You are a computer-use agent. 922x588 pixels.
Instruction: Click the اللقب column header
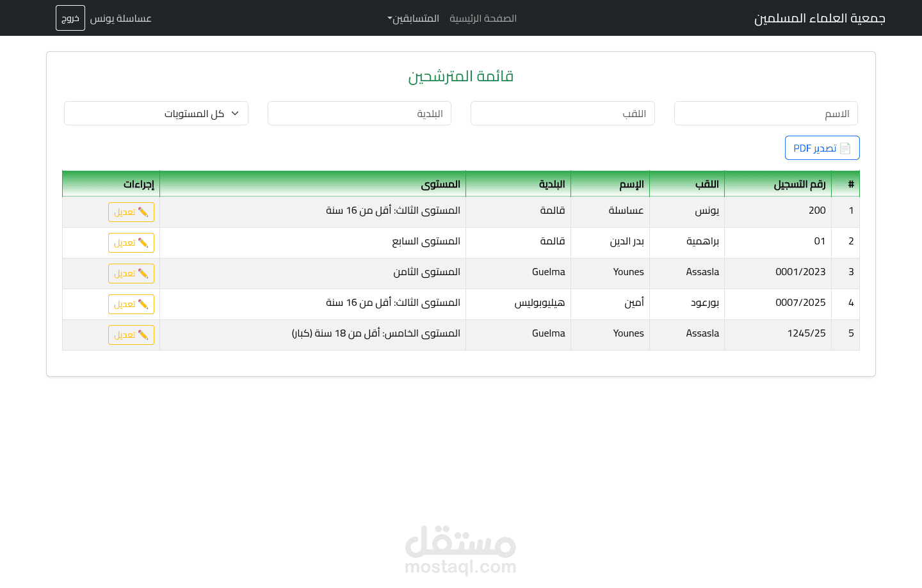(687, 184)
